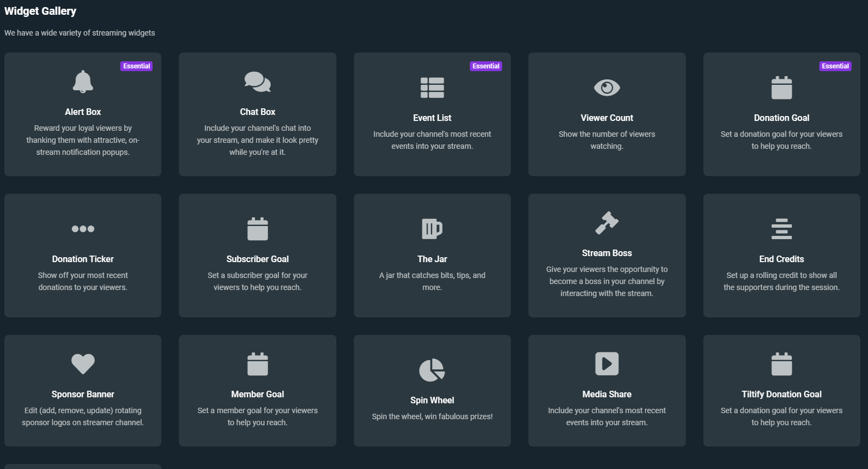868x469 pixels.
Task: Open the Chat Box widget title
Action: (x=258, y=112)
